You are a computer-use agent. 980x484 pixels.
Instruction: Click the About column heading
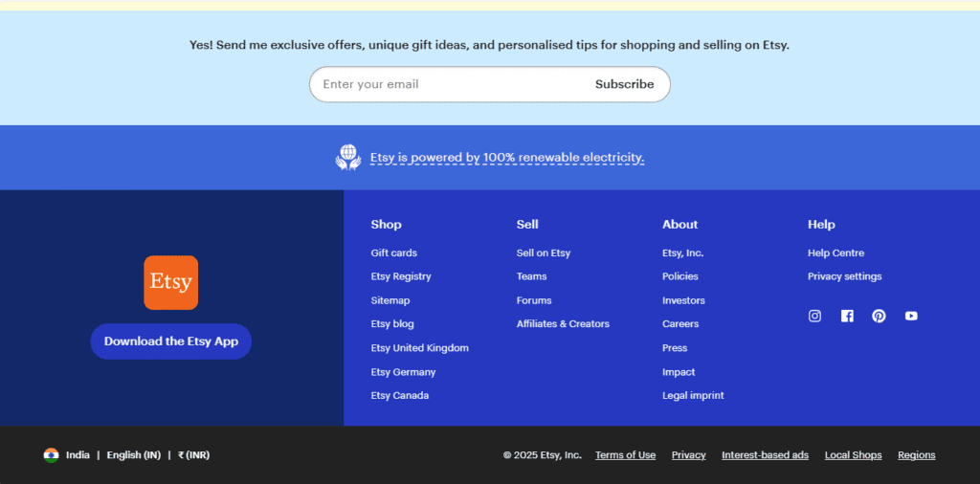[680, 224]
